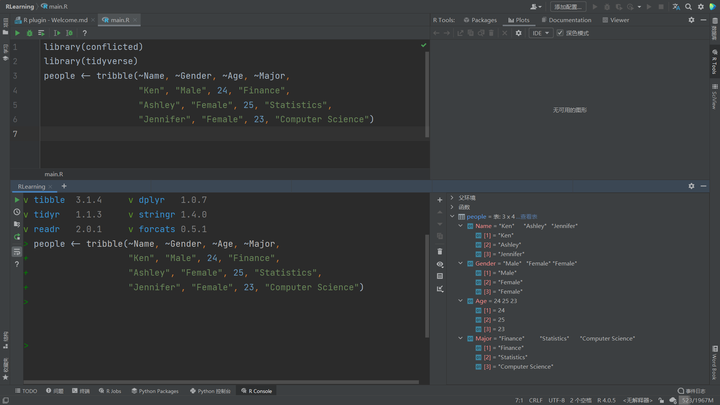The height and width of the screenshot is (405, 720).
Task: Click the RLearning breadcrumb in title bar
Action: pos(20,7)
